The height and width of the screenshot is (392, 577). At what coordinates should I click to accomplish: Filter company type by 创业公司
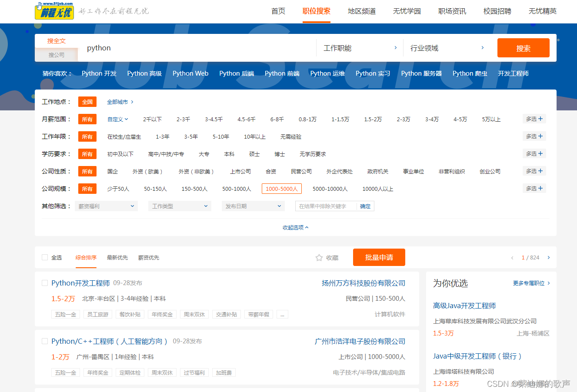(490, 171)
